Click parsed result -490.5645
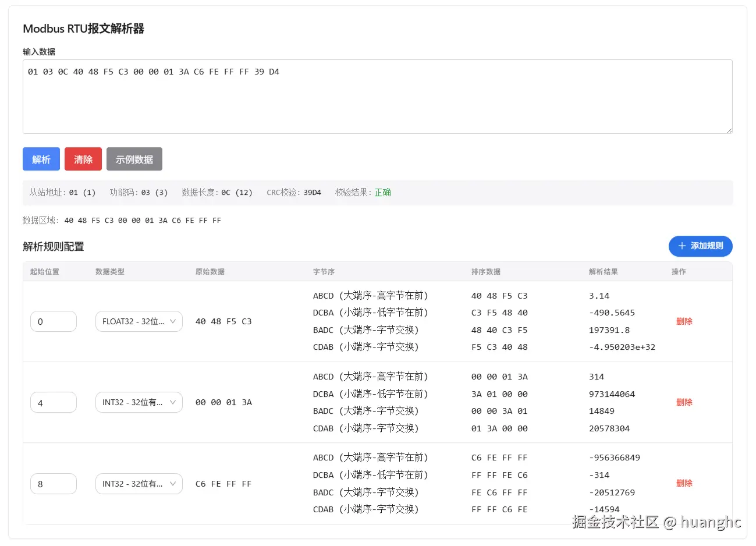The height and width of the screenshot is (546, 756). click(612, 313)
